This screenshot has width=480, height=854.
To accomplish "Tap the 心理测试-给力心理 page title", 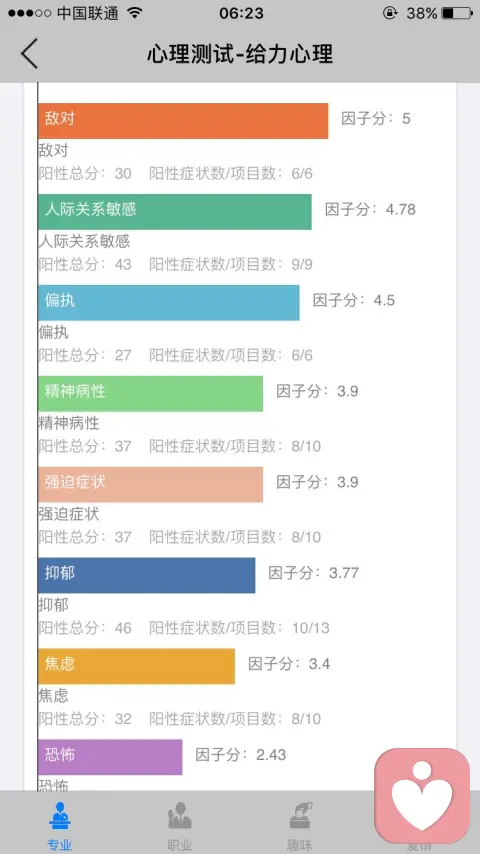I will (240, 54).
